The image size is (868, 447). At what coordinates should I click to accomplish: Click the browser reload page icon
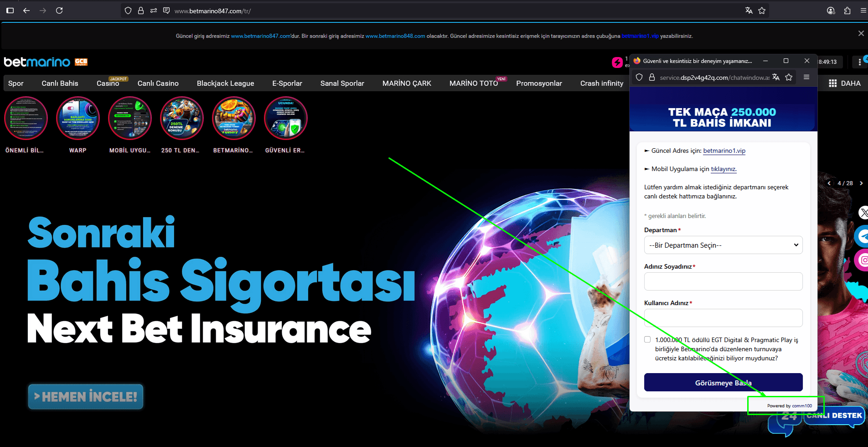[x=59, y=10]
